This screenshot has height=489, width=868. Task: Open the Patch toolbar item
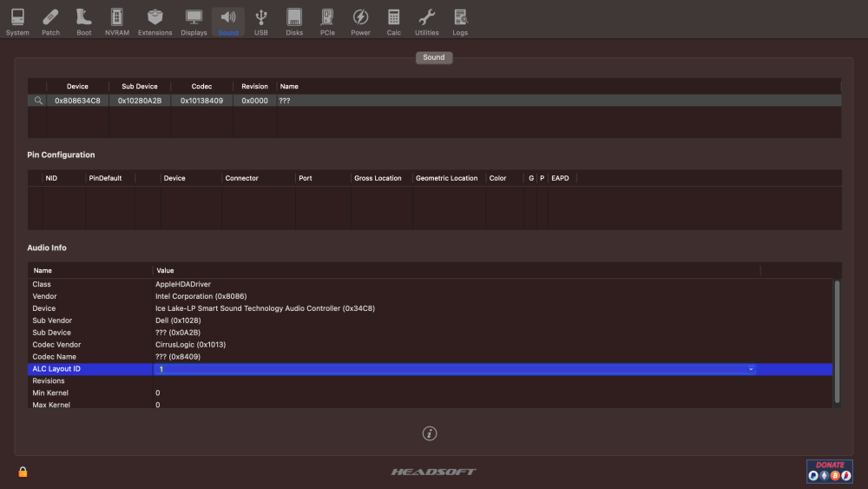pyautogui.click(x=50, y=23)
